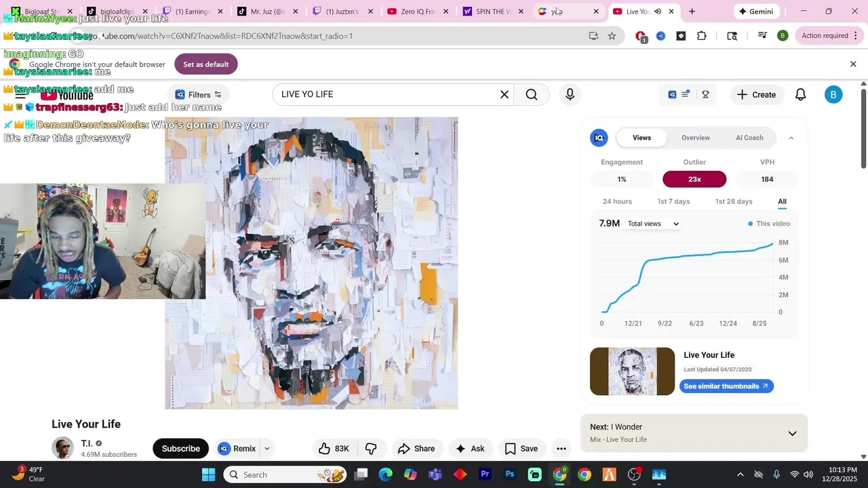Expand the Next: I Wonder queue
This screenshot has height=488, width=868.
792,434
